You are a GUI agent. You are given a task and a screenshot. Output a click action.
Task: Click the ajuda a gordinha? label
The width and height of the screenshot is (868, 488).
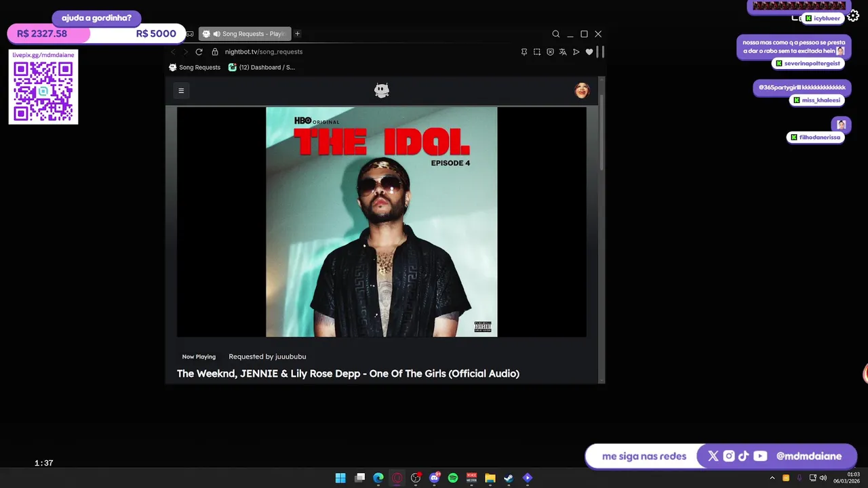click(96, 18)
